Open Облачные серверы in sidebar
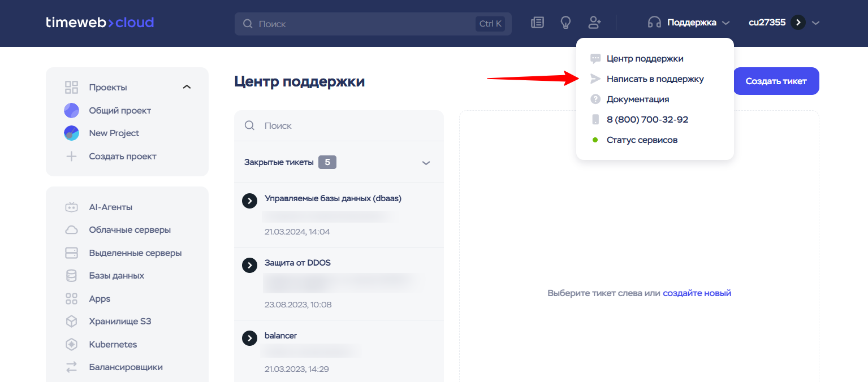This screenshot has width=868, height=382. (129, 230)
